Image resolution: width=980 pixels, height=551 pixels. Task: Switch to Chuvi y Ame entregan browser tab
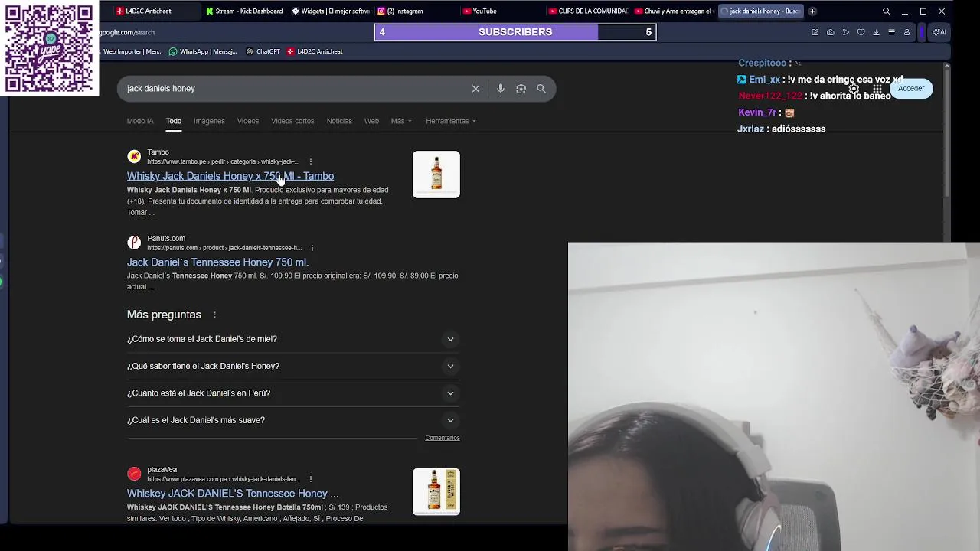pyautogui.click(x=674, y=11)
